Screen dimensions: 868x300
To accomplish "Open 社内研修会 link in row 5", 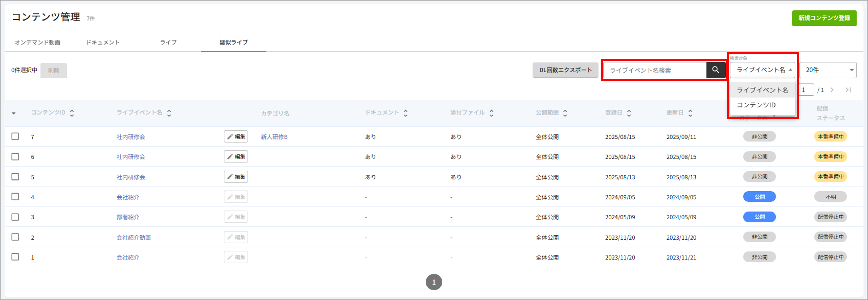I will (x=131, y=177).
